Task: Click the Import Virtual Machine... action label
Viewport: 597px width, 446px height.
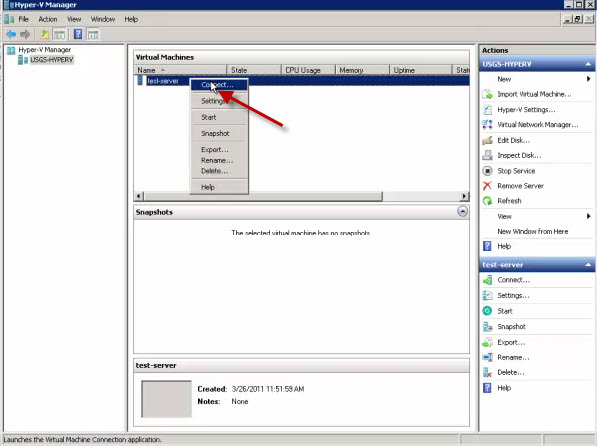Action: (534, 94)
